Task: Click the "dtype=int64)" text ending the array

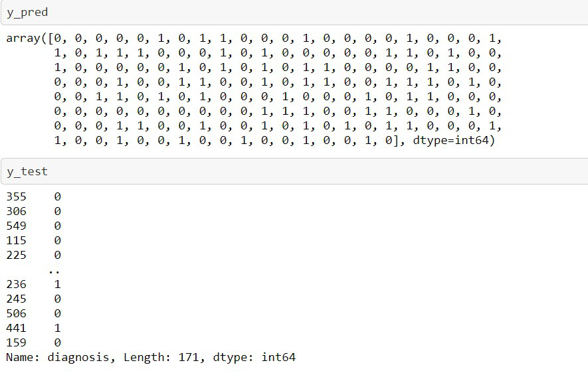Action: [454, 141]
